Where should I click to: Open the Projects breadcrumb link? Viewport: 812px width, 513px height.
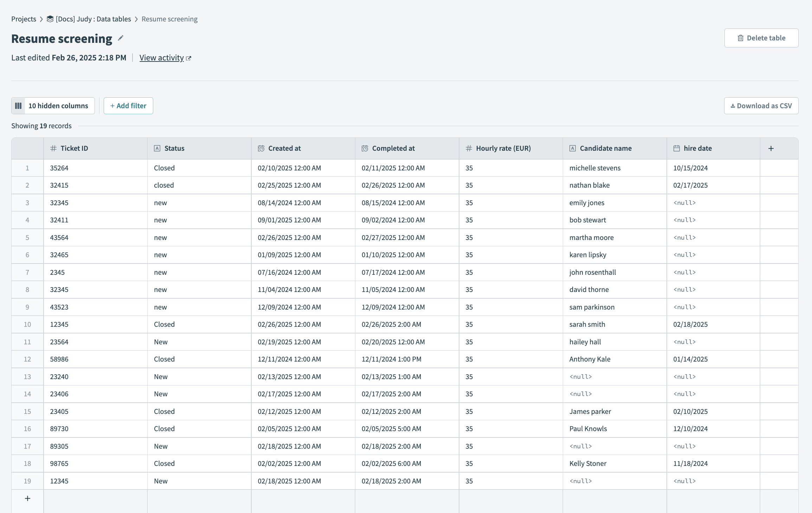[24, 19]
